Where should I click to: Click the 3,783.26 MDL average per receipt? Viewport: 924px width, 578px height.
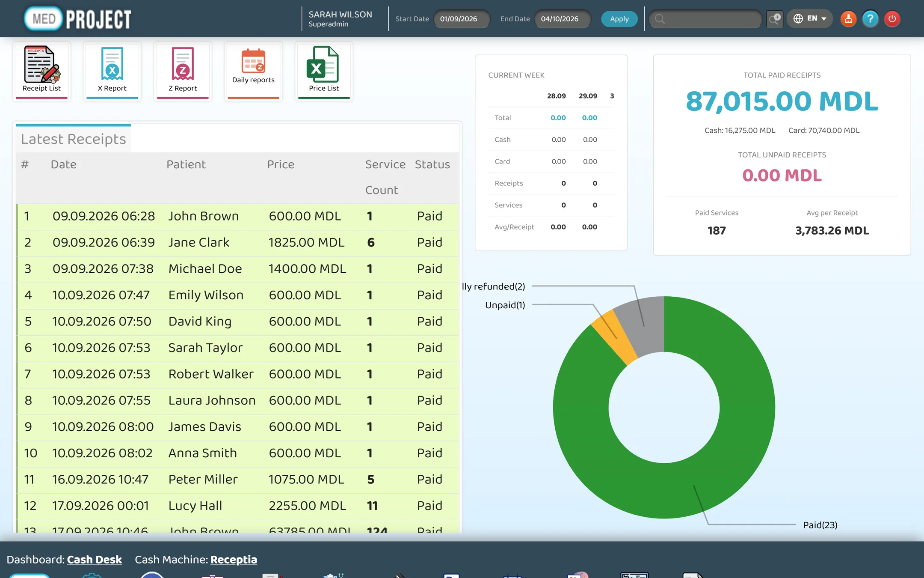point(832,231)
